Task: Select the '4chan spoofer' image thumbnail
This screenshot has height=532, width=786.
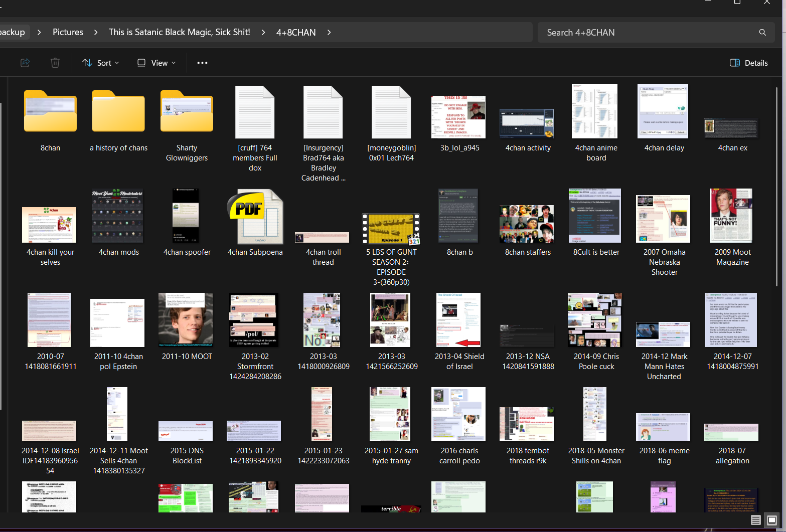Action: coord(186,216)
